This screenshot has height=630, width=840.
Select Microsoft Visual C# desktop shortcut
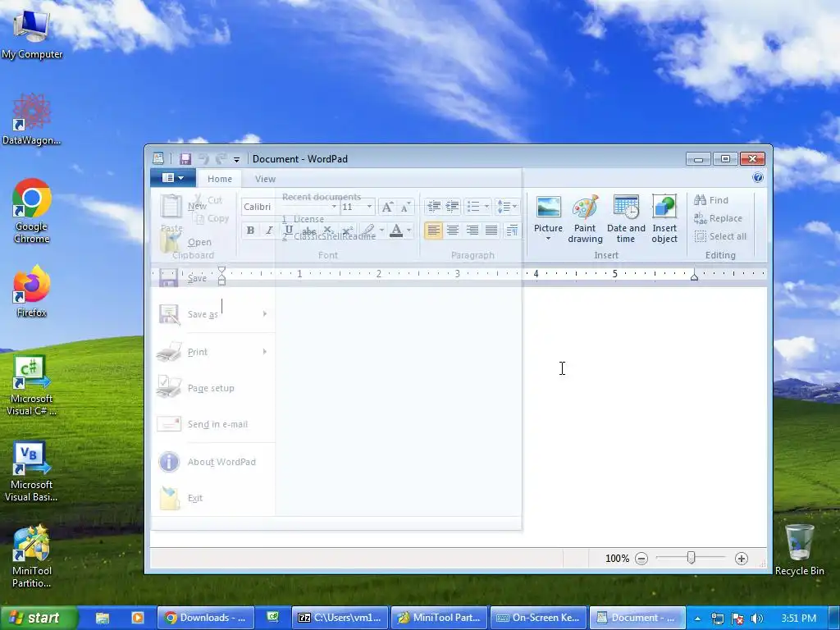pyautogui.click(x=31, y=386)
